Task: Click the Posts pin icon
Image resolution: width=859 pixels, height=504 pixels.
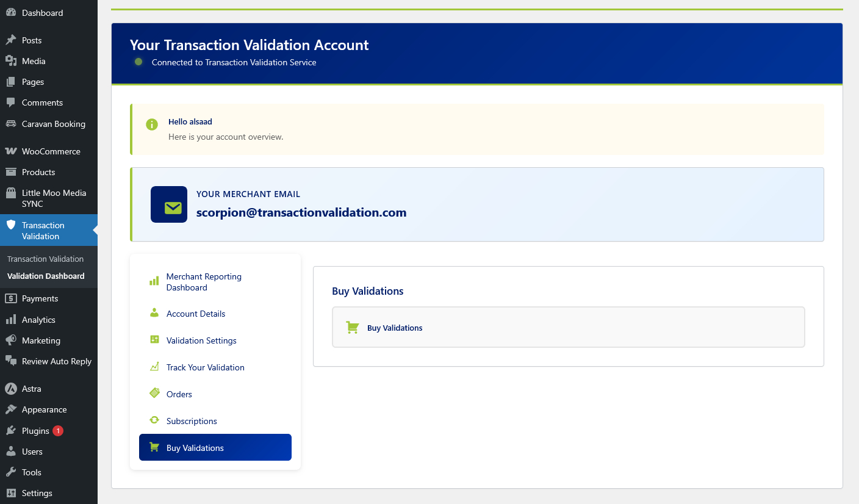Action: tap(11, 40)
